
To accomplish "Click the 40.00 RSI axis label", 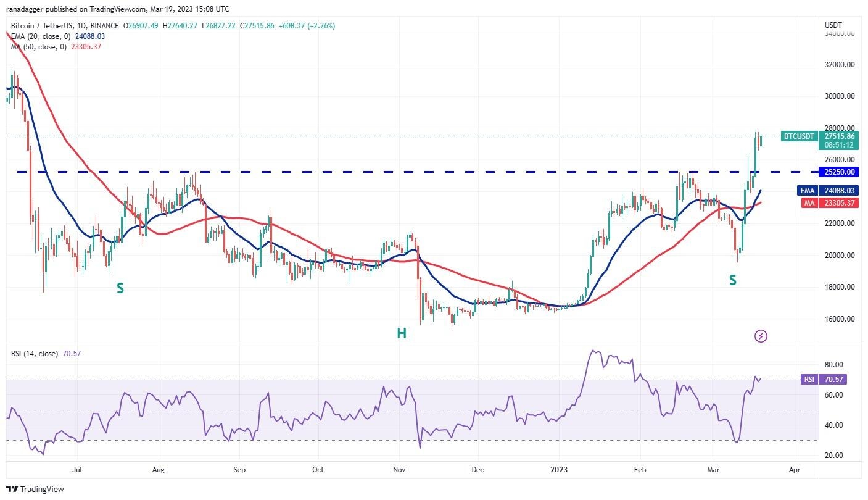I will (x=833, y=425).
